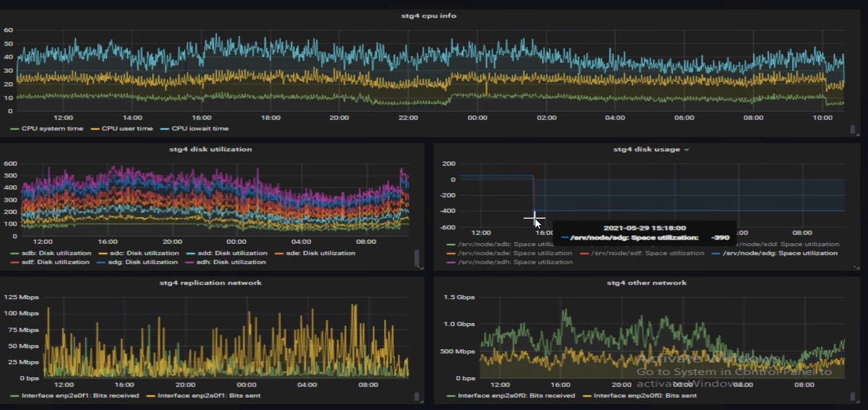Click the legend scrollbar in the cpu info panel

click(x=853, y=129)
